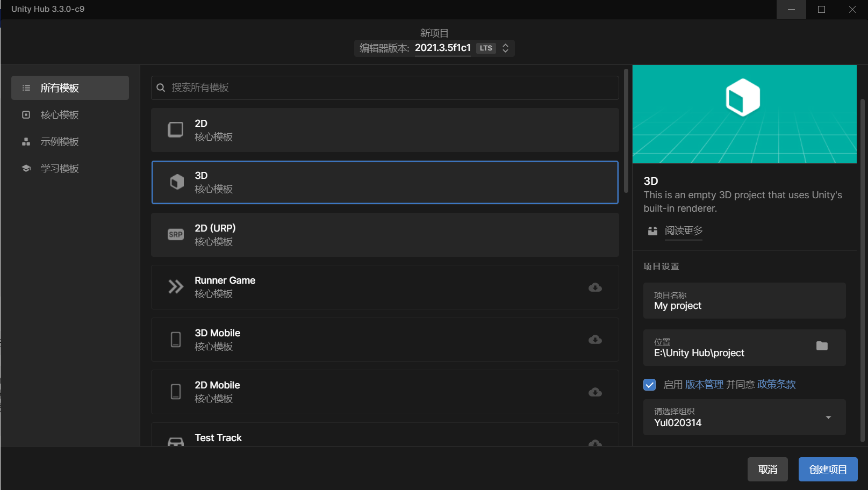Open the editor version 2021.3.5f1c1 dropdown
Viewport: 868px width, 490px height.
434,48
